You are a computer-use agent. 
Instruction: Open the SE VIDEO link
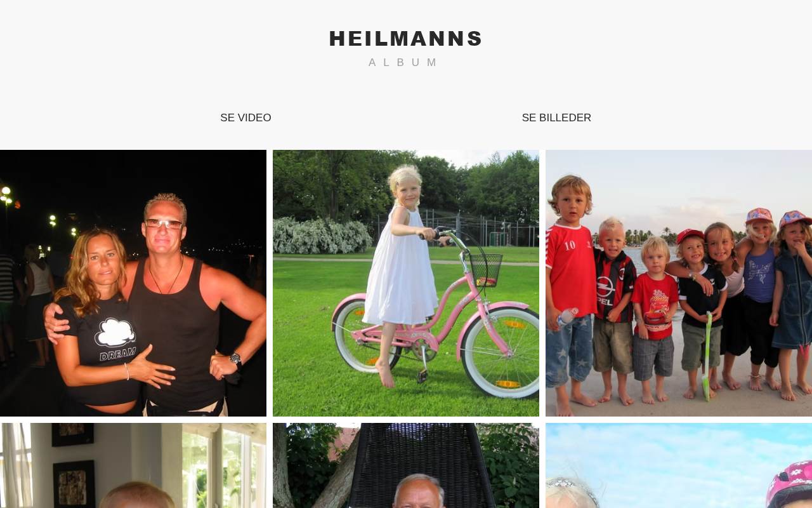click(x=246, y=117)
